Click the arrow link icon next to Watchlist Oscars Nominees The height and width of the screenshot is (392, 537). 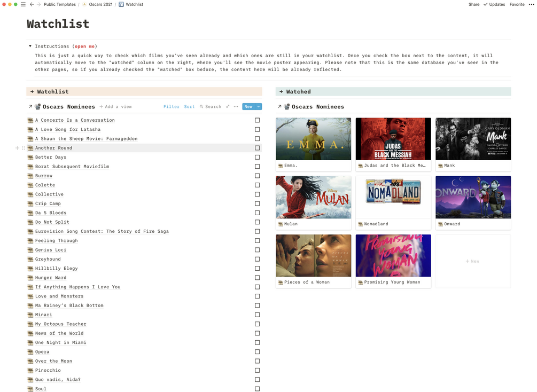click(x=30, y=106)
